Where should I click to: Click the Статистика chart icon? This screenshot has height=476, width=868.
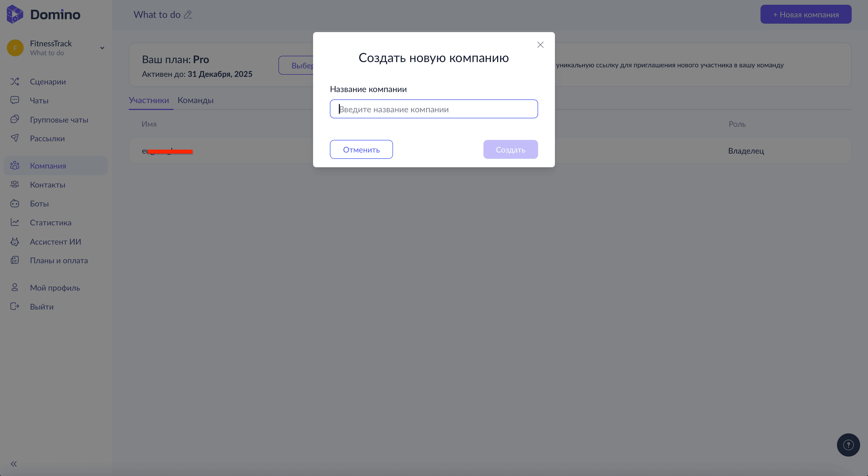click(14, 222)
